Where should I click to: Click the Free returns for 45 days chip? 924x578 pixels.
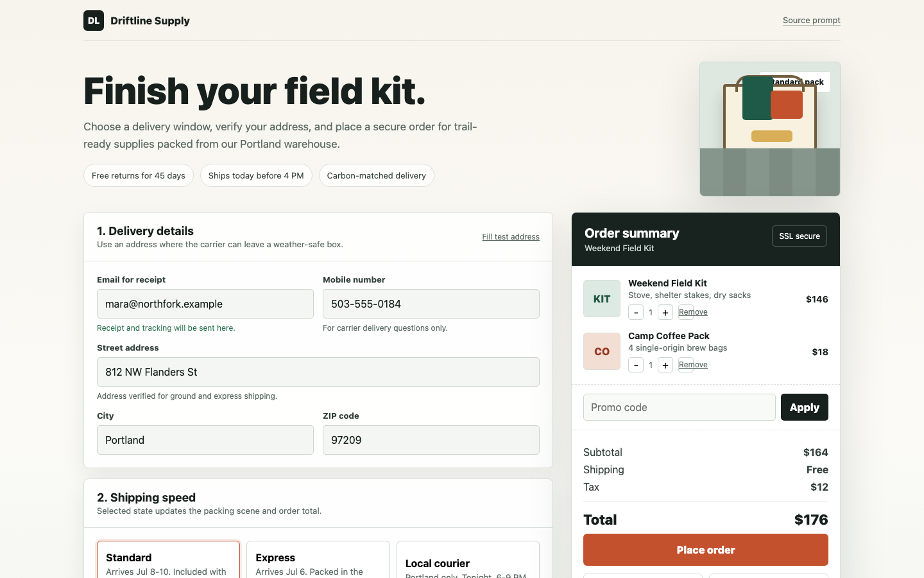tap(139, 175)
